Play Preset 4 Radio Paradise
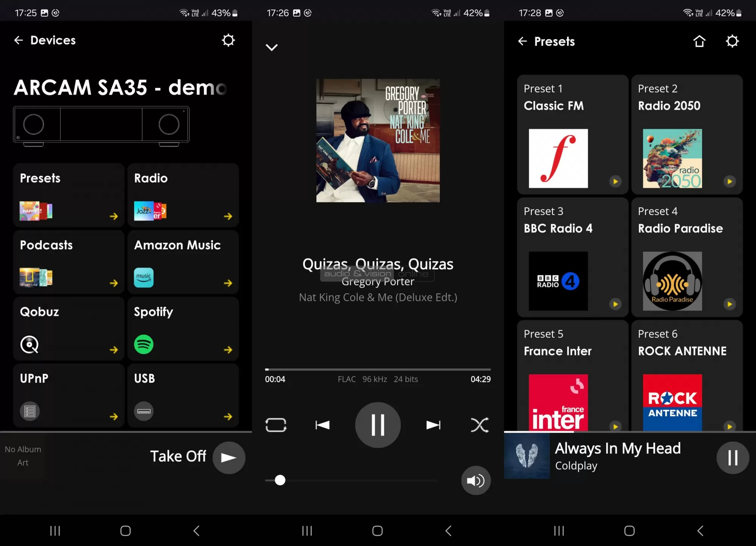 (730, 304)
